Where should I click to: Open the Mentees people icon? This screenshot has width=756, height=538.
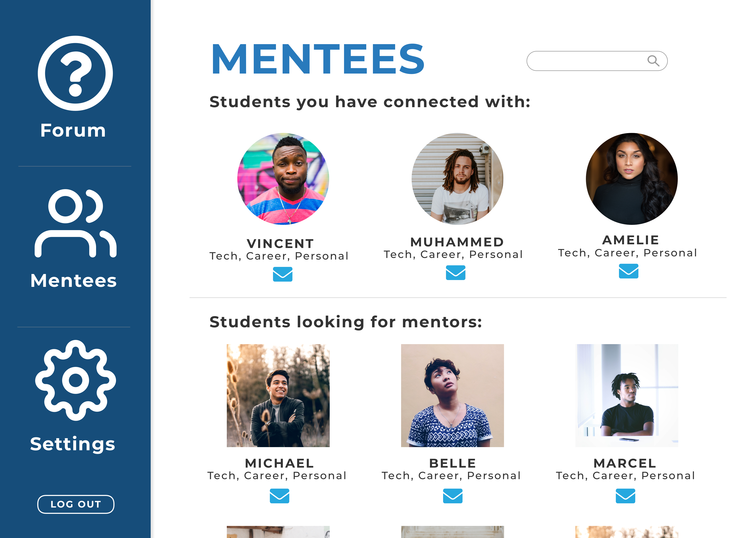tap(75, 223)
